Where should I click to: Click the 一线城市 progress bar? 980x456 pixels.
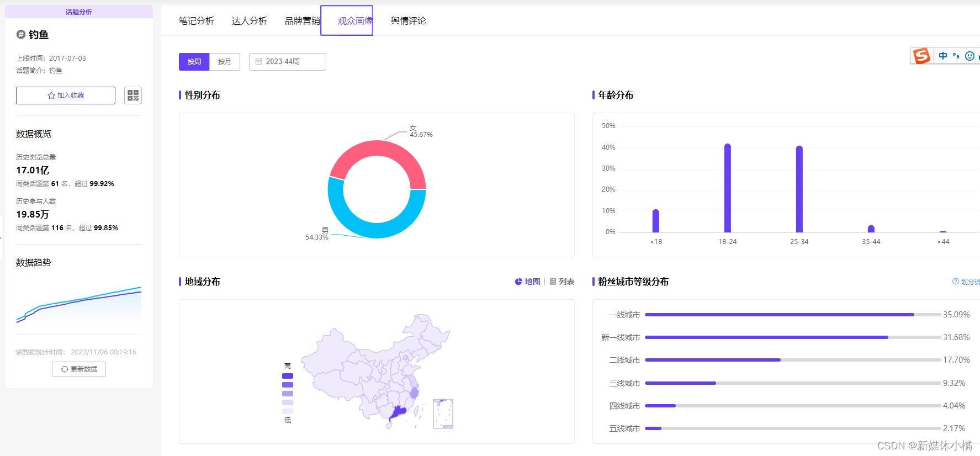pyautogui.click(x=793, y=315)
